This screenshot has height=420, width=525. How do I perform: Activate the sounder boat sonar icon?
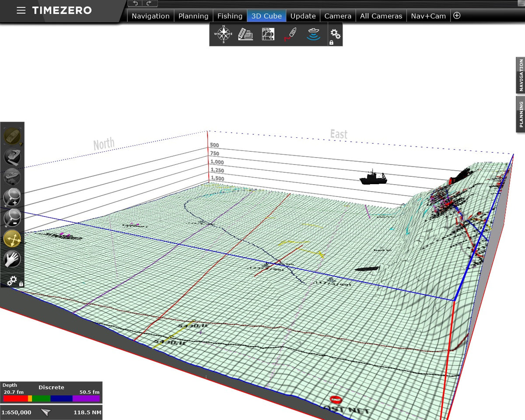pyautogui.click(x=314, y=34)
